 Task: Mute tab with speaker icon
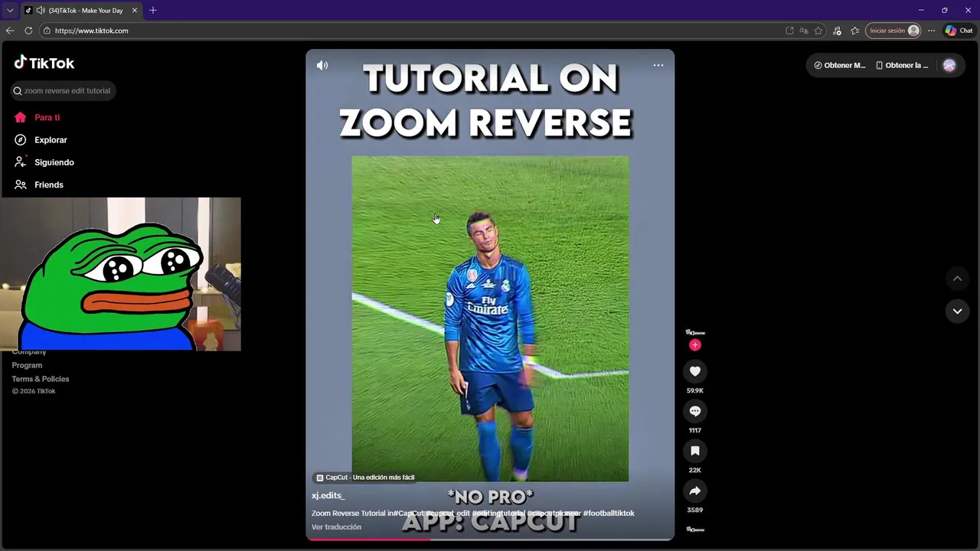coord(40,11)
